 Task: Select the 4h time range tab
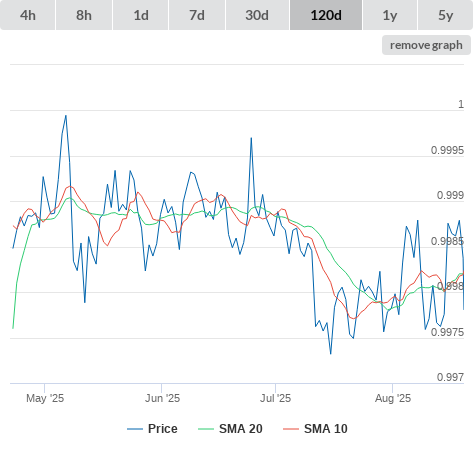(x=28, y=15)
